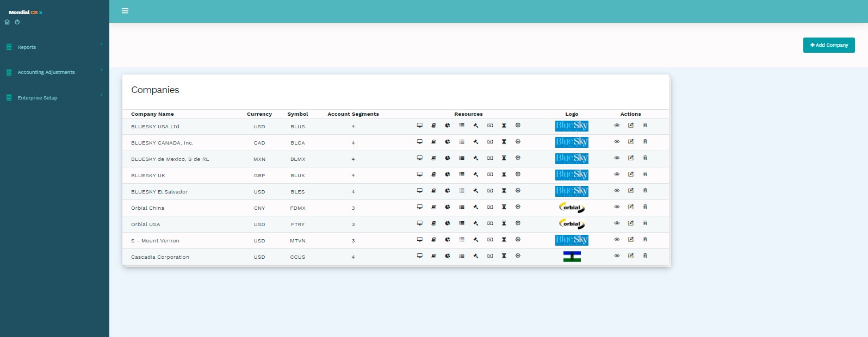
Task: Edit BLUESKY USA Ltd using pencil icon
Action: 631,126
